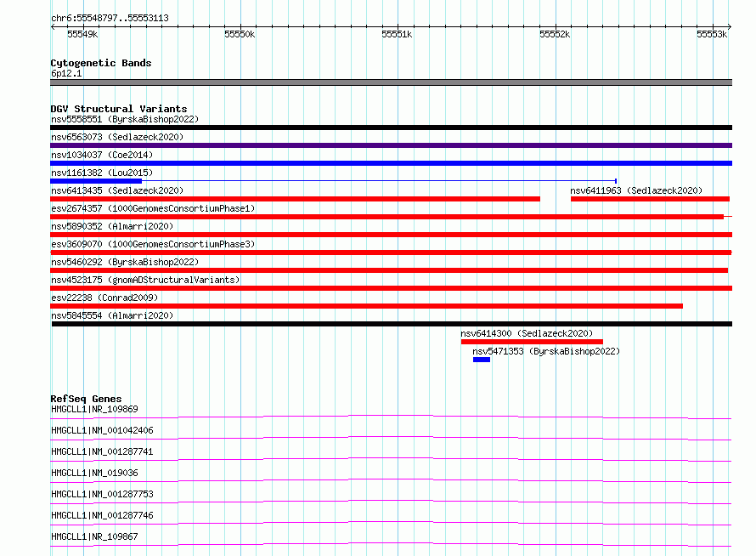The image size is (756, 556).
Task: Click the Cytogenetic Bands track title
Action: [x=100, y=63]
